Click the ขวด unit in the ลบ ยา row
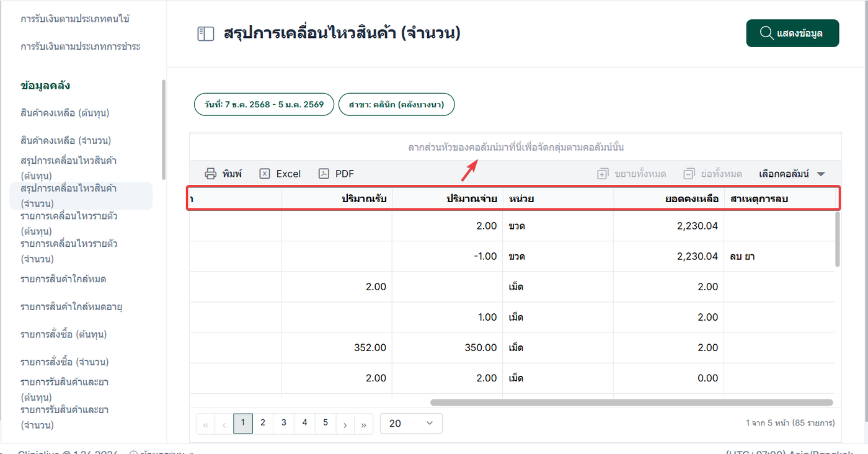The image size is (868, 454). tap(558, 256)
